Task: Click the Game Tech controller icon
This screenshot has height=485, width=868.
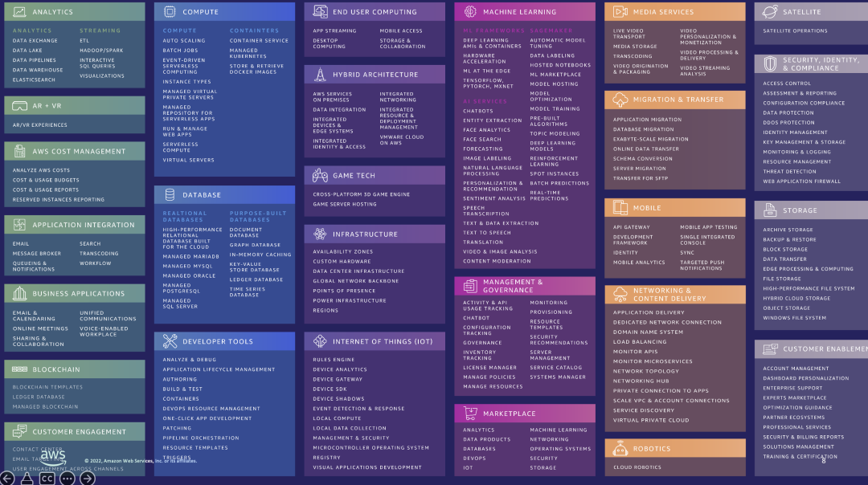Action: [x=320, y=175]
